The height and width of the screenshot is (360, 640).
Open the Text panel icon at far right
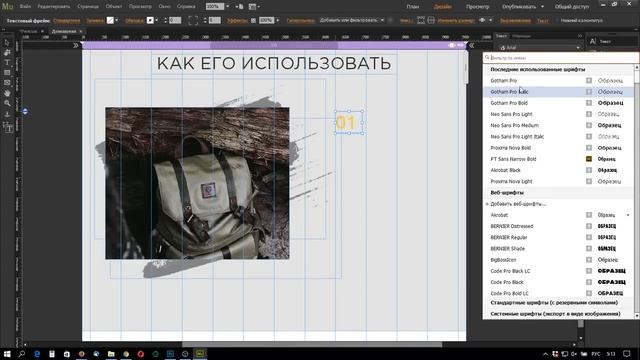pyautogui.click(x=593, y=41)
